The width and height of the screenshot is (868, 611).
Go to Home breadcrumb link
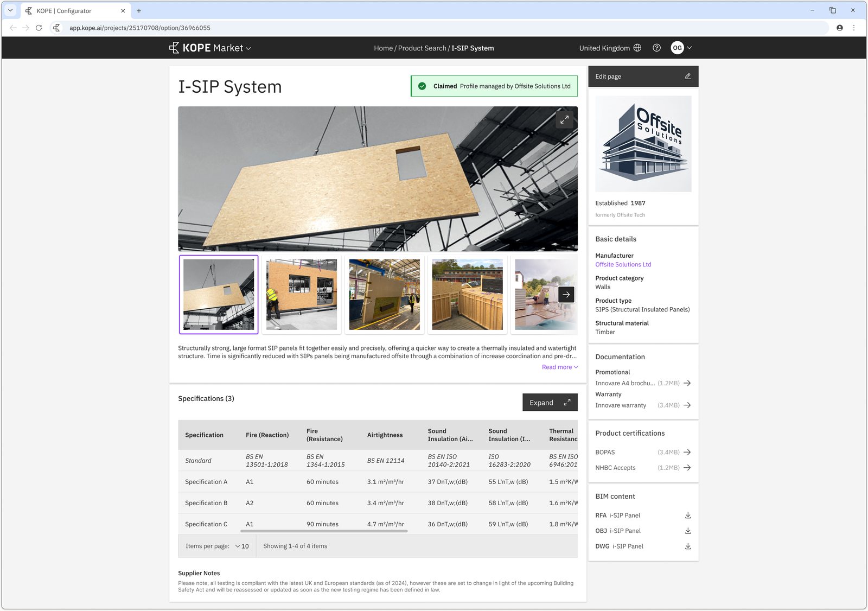[x=383, y=48]
